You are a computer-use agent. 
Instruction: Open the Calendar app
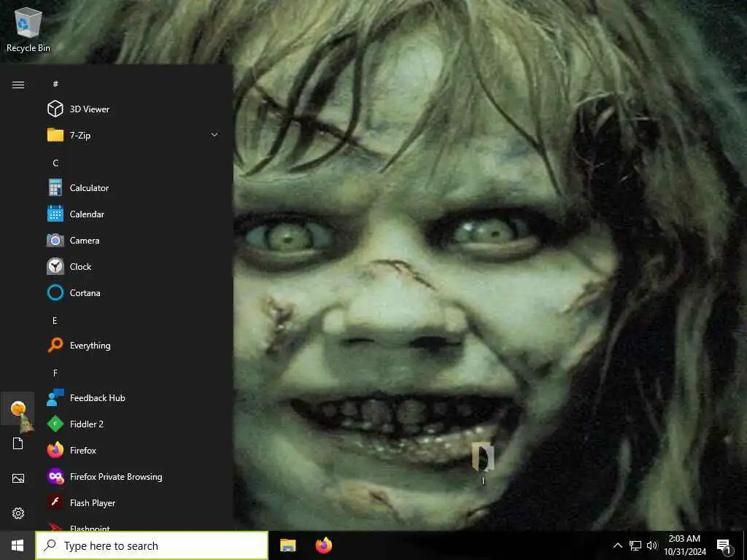coord(133,214)
